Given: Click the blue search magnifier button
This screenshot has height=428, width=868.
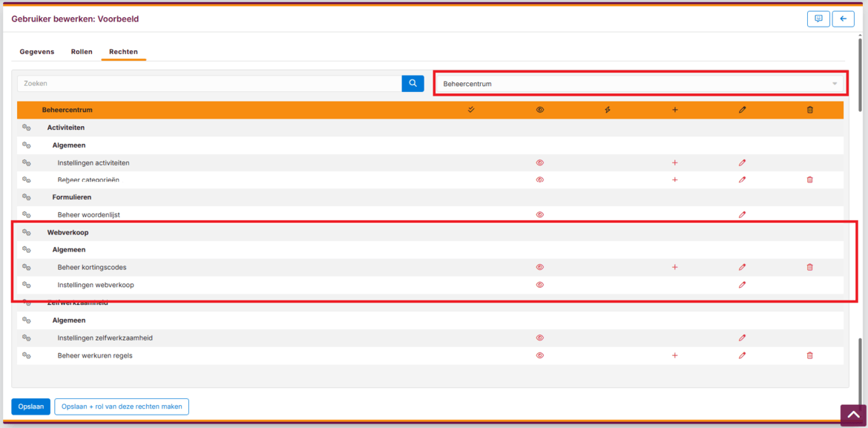Looking at the screenshot, I should pyautogui.click(x=412, y=84).
